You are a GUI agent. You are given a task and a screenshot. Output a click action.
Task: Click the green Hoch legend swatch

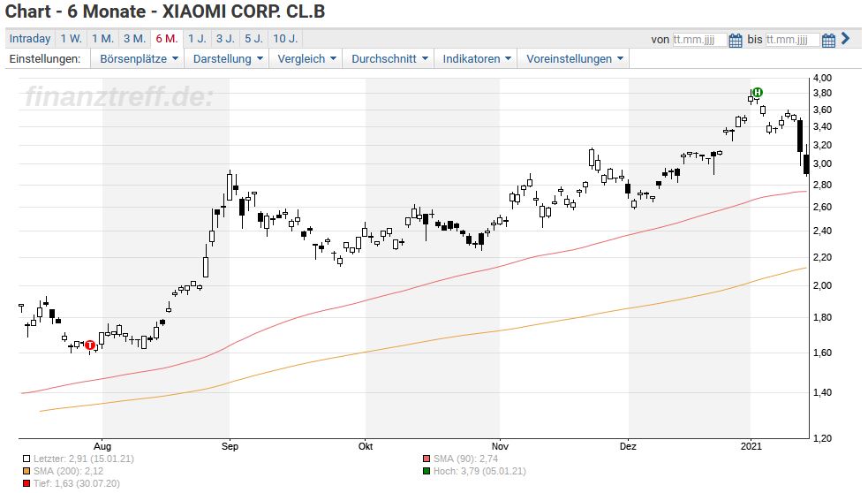point(426,472)
